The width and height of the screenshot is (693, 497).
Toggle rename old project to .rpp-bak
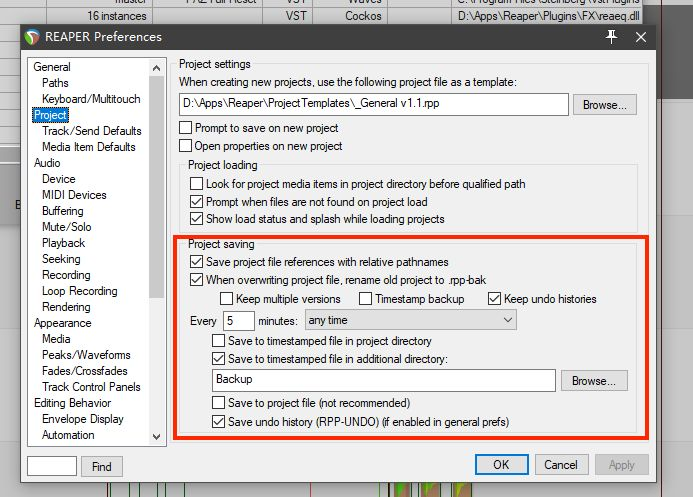(x=196, y=280)
